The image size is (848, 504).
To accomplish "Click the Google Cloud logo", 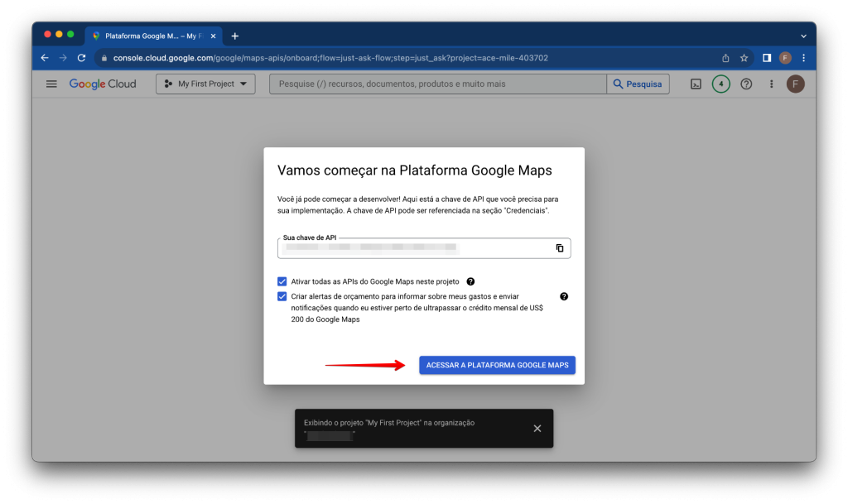I will pos(103,84).
